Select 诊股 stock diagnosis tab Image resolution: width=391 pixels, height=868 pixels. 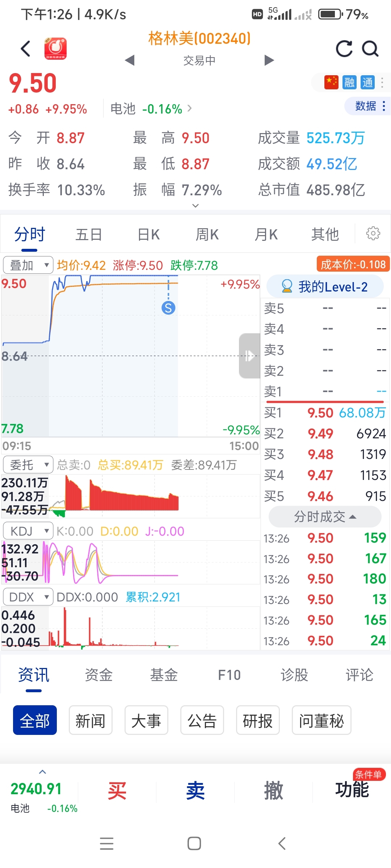pos(294,675)
